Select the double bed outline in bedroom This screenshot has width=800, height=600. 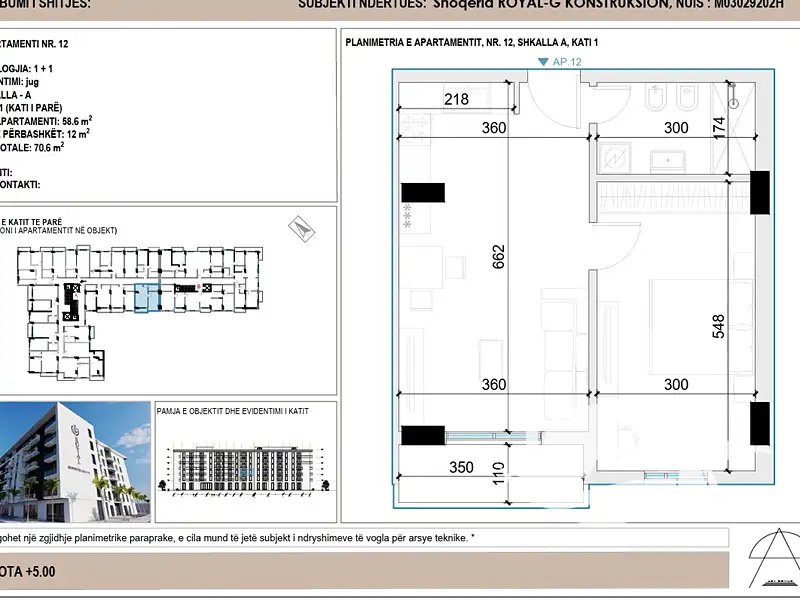(701, 327)
